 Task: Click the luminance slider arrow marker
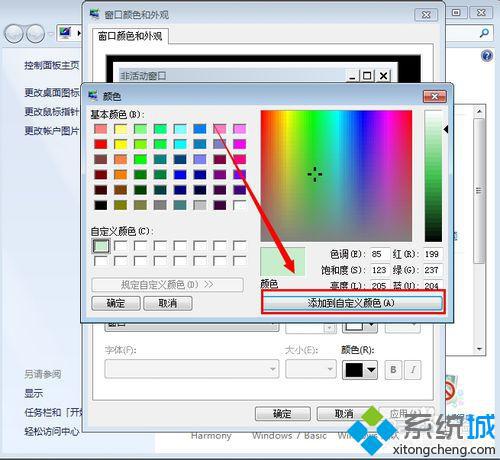point(446,129)
